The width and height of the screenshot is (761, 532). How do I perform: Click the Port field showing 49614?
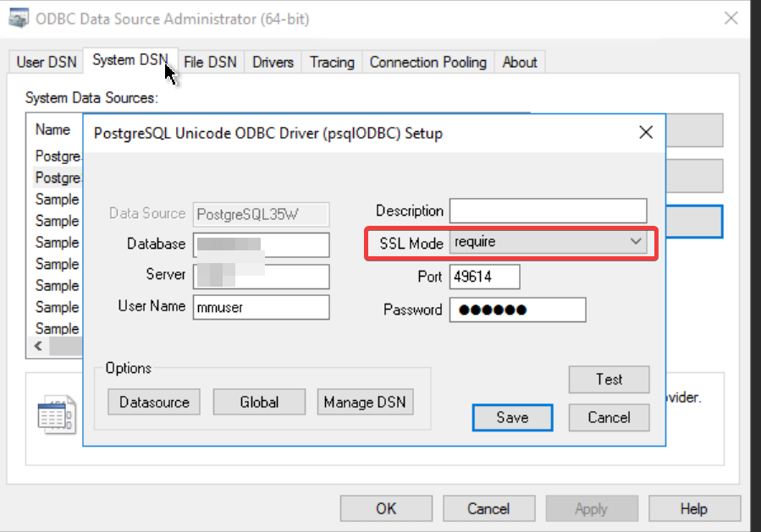(x=484, y=277)
